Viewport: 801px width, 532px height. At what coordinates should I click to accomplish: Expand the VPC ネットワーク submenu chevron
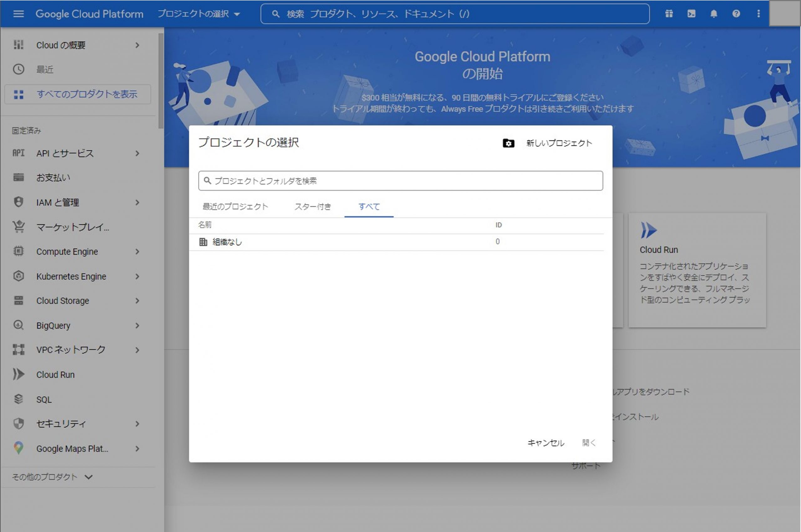(x=137, y=350)
